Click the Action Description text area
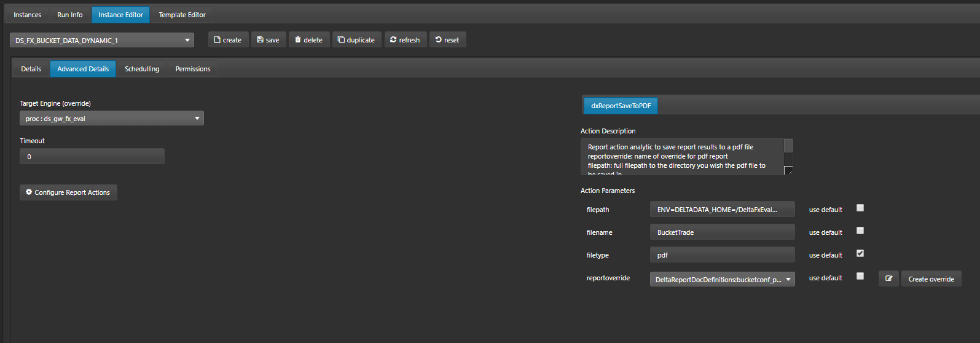This screenshot has width=980, height=343. (x=682, y=157)
